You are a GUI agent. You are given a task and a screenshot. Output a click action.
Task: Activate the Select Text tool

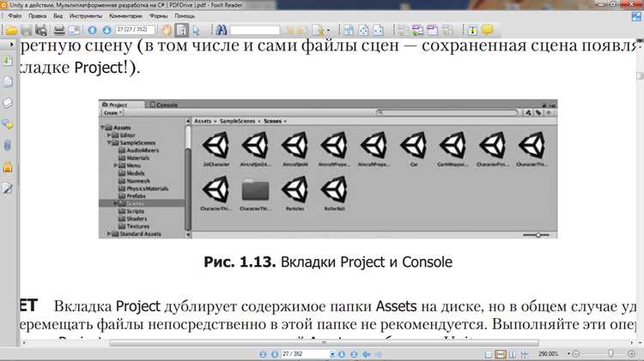click(x=181, y=30)
